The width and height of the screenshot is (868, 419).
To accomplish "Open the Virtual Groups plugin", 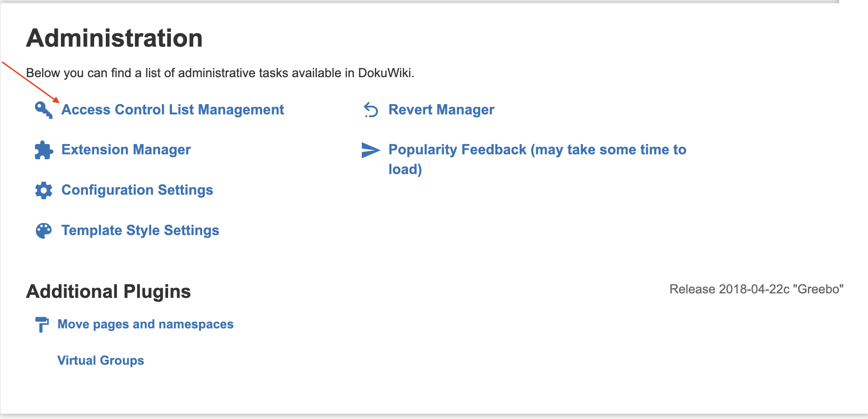I will click(x=100, y=361).
